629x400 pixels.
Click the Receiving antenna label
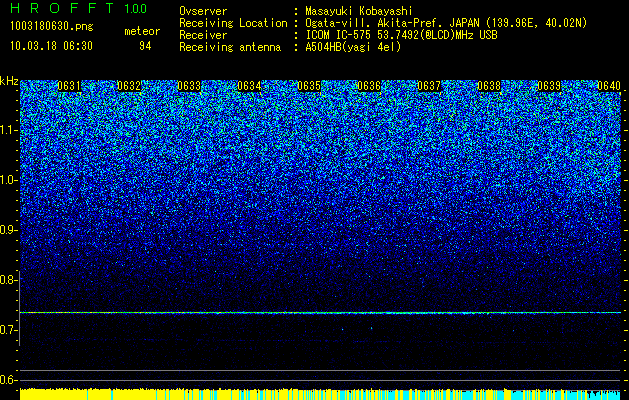click(230, 47)
